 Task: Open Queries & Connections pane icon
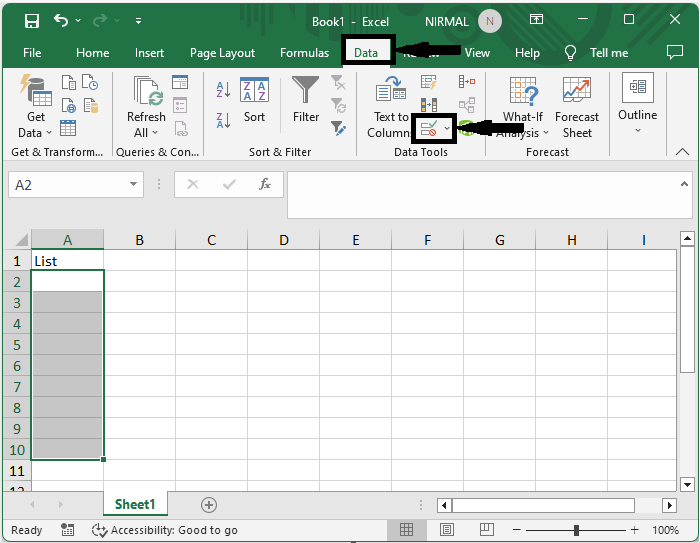point(180,82)
